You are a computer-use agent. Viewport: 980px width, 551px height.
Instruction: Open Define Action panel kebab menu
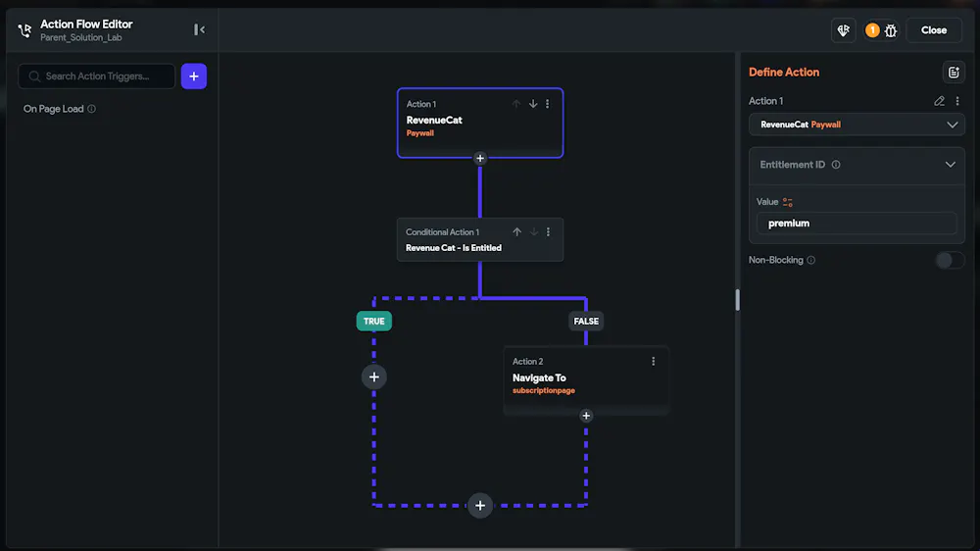pyautogui.click(x=957, y=101)
